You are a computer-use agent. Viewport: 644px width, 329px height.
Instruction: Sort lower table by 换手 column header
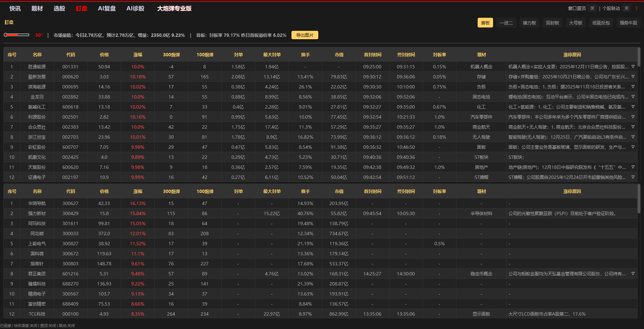[305, 191]
